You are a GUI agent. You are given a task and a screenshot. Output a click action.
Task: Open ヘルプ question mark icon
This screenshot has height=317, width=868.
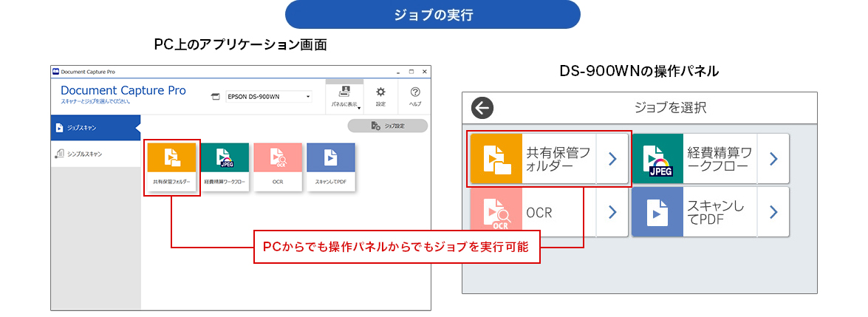[415, 96]
